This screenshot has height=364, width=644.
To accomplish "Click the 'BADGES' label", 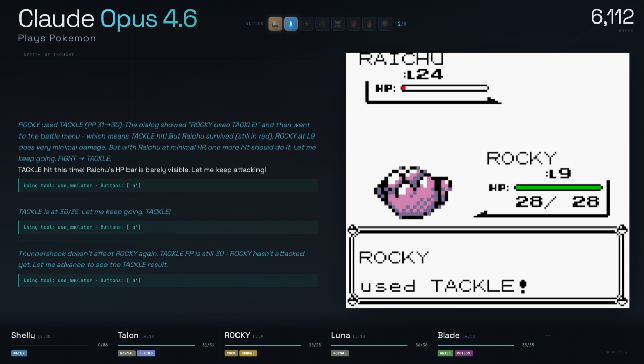I will [x=254, y=24].
